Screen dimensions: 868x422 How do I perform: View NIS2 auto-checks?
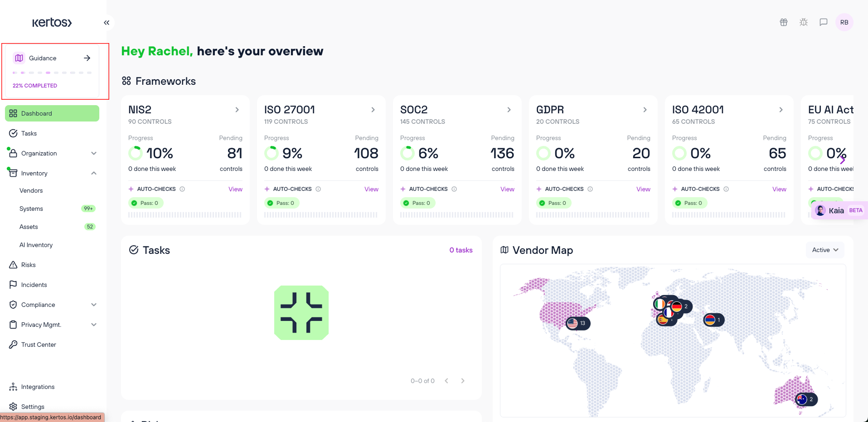(x=235, y=189)
